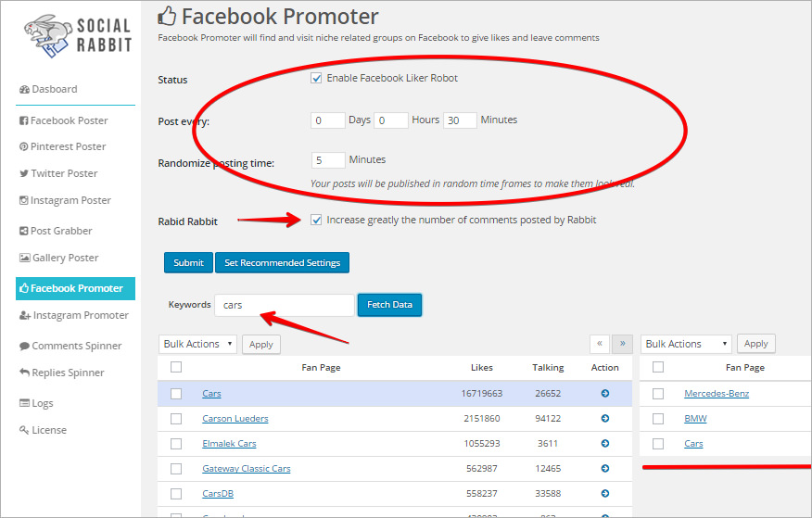Open the CarsDB fan page link
Image resolution: width=812 pixels, height=518 pixels.
[218, 494]
